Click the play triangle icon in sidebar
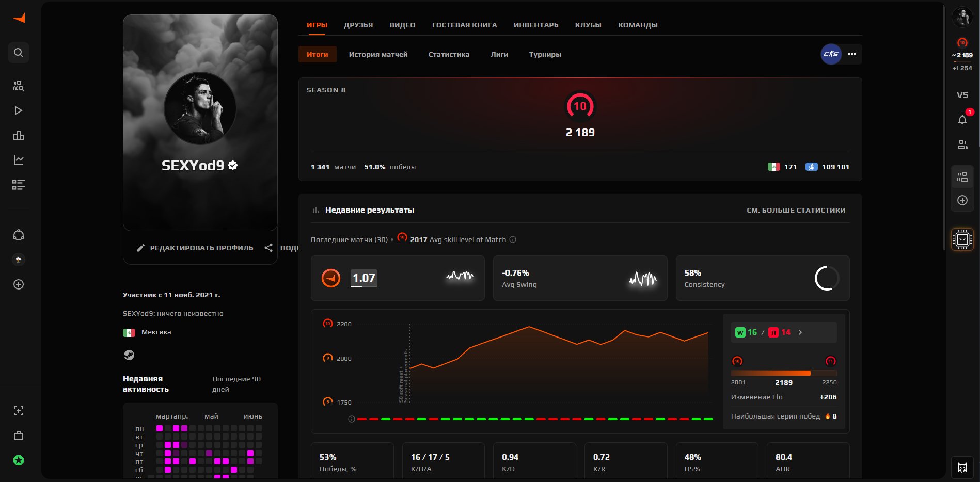 point(19,110)
